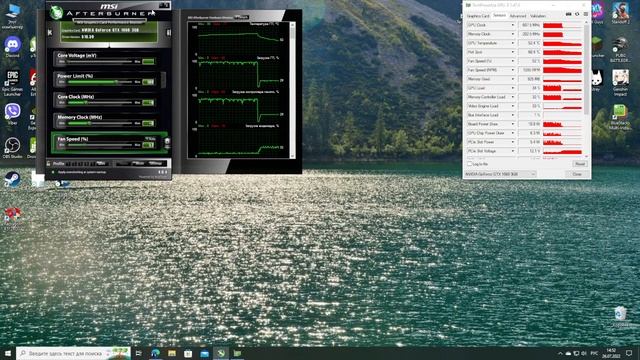Click the GPU-Z refresh icon
The height and width of the screenshot is (360, 640).
tap(577, 14)
